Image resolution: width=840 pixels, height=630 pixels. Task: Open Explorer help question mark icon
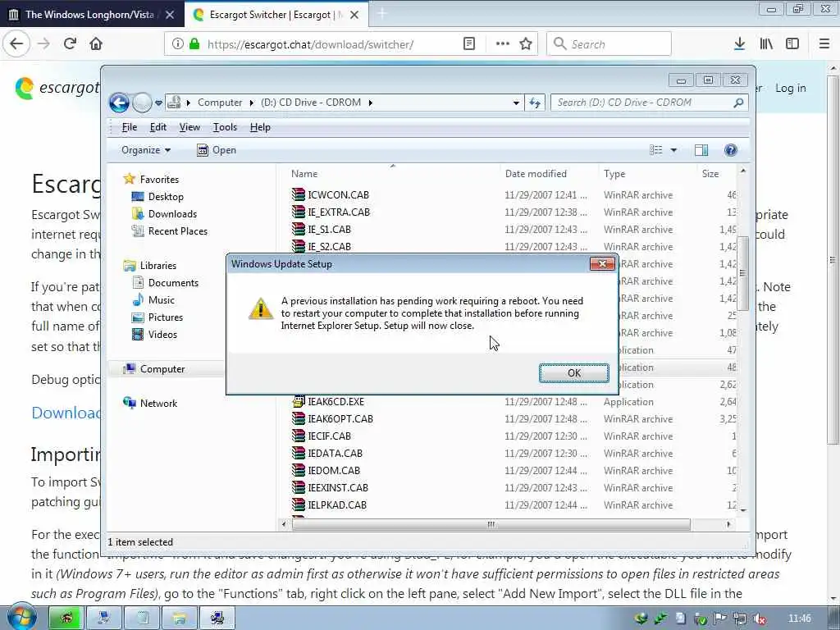pyautogui.click(x=731, y=150)
